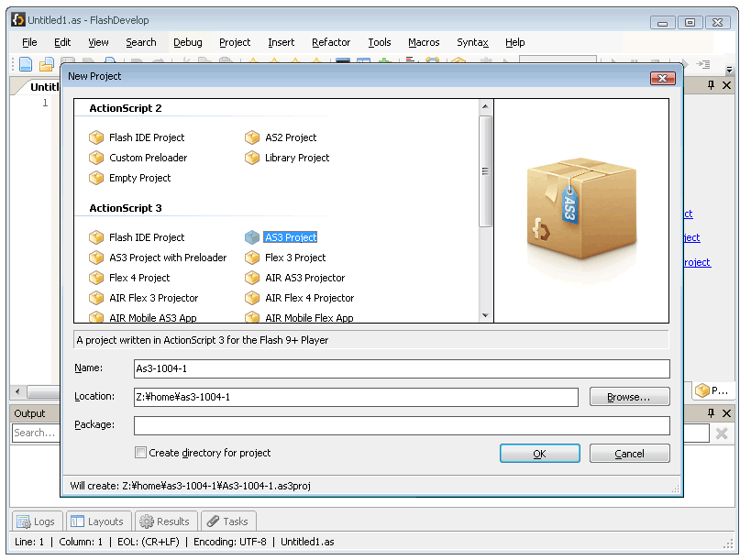Image resolution: width=751 pixels, height=560 pixels.
Task: Switch to the Tasks tab
Action: point(228,522)
